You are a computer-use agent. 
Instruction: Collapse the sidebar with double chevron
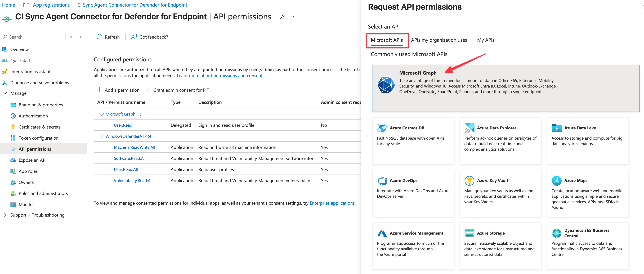(82, 37)
